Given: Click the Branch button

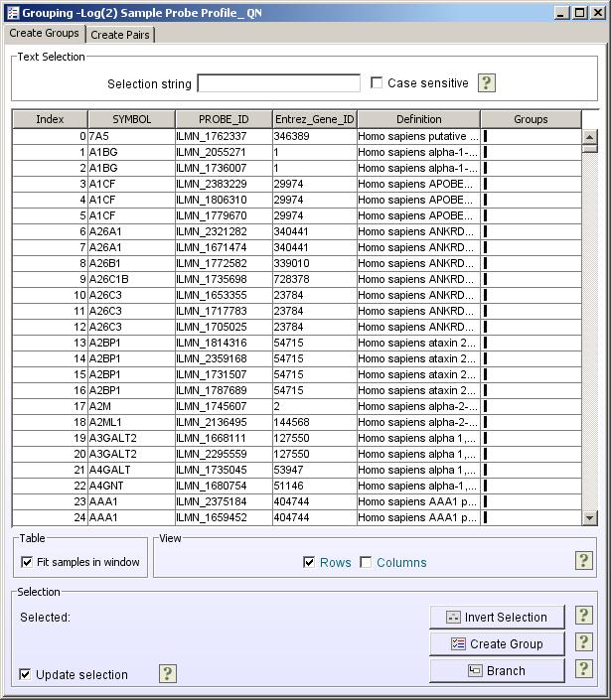Looking at the screenshot, I should coord(497,670).
